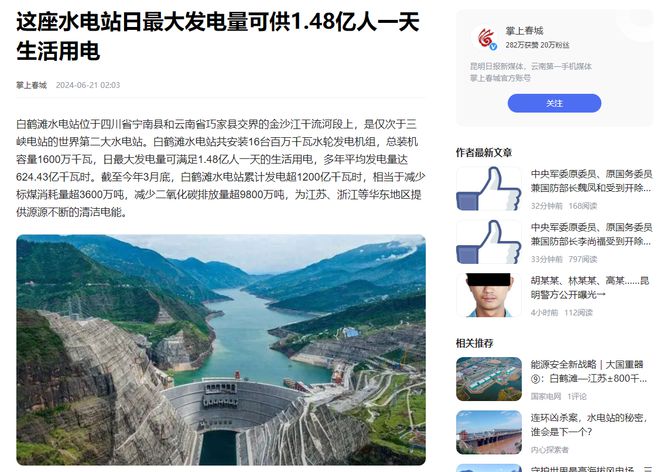Click the 掌上春城 byline under headline

click(31, 85)
